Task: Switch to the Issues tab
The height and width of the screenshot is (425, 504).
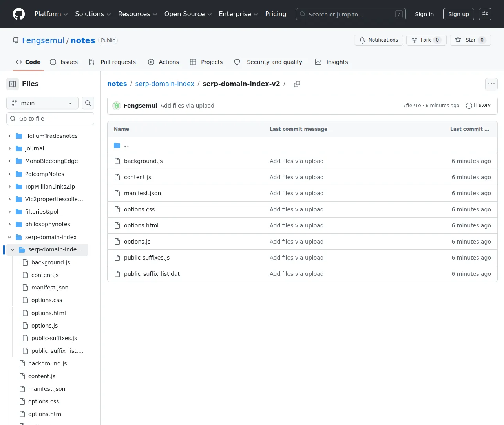Action: point(64,62)
